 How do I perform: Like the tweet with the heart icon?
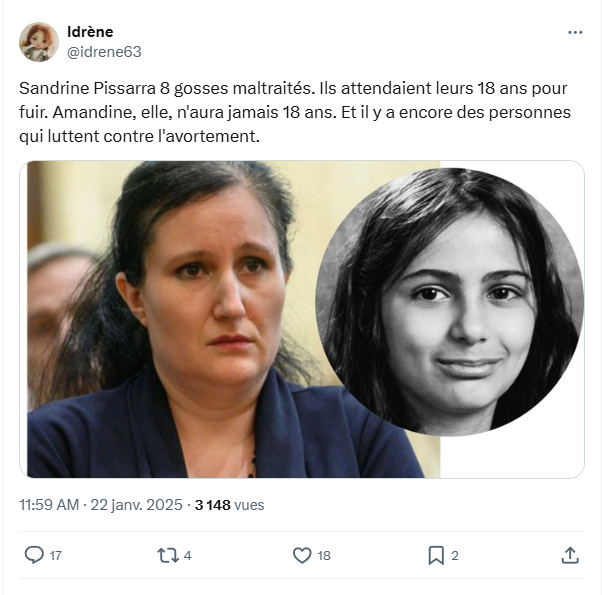tap(302, 555)
